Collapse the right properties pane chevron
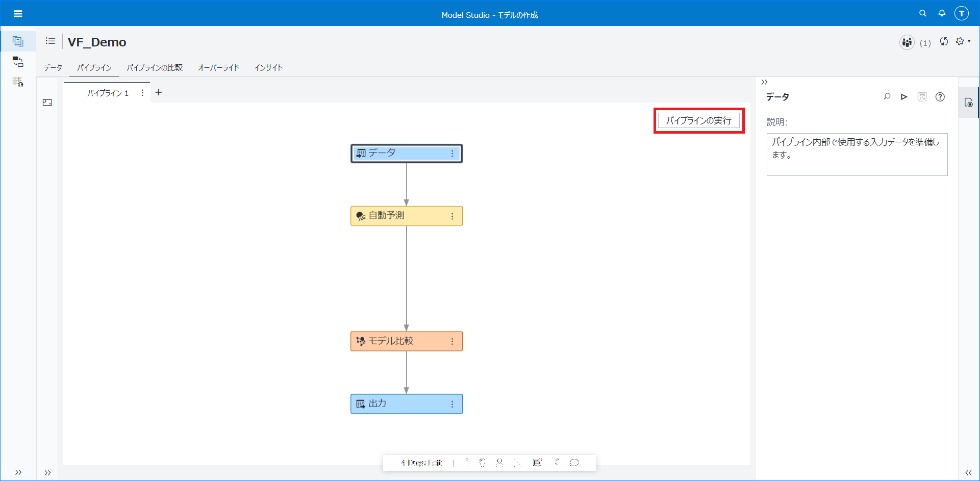Image resolution: width=980 pixels, height=481 pixels. point(764,82)
